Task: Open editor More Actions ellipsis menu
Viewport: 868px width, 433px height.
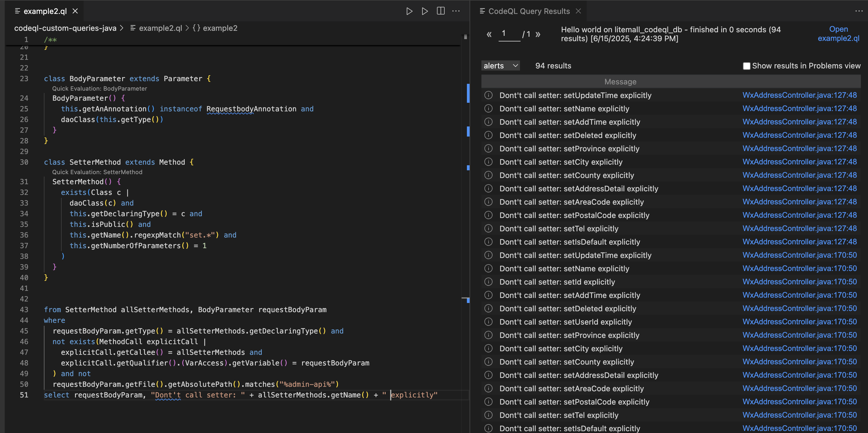Action: 456,11
